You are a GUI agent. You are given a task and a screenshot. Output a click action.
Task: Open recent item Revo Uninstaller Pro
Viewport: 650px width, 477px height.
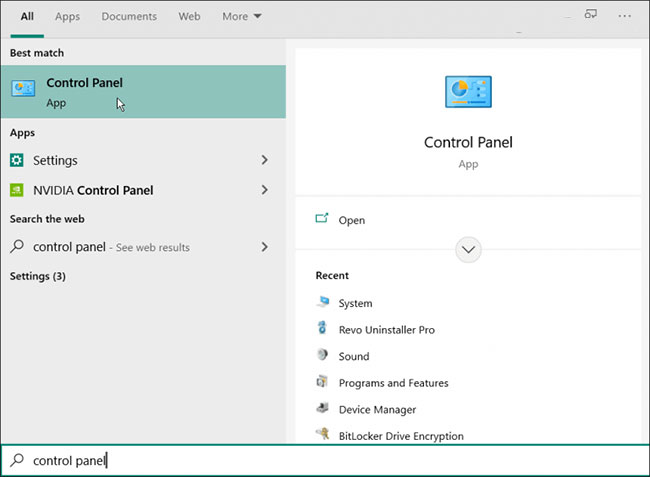[x=386, y=330]
